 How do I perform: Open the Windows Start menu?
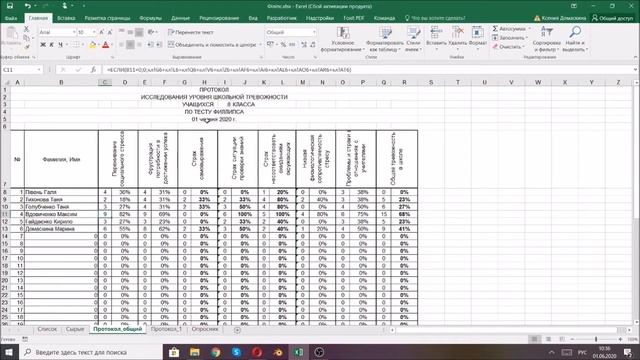point(9,352)
